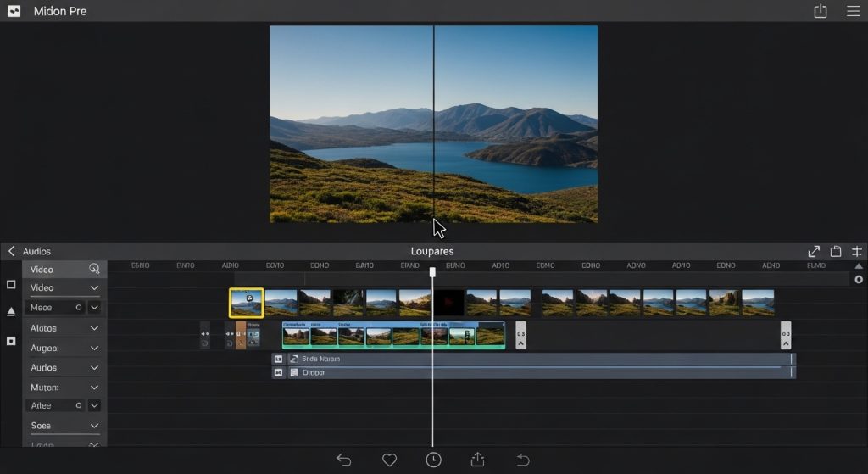Click the Arlee field label

pyautogui.click(x=41, y=405)
